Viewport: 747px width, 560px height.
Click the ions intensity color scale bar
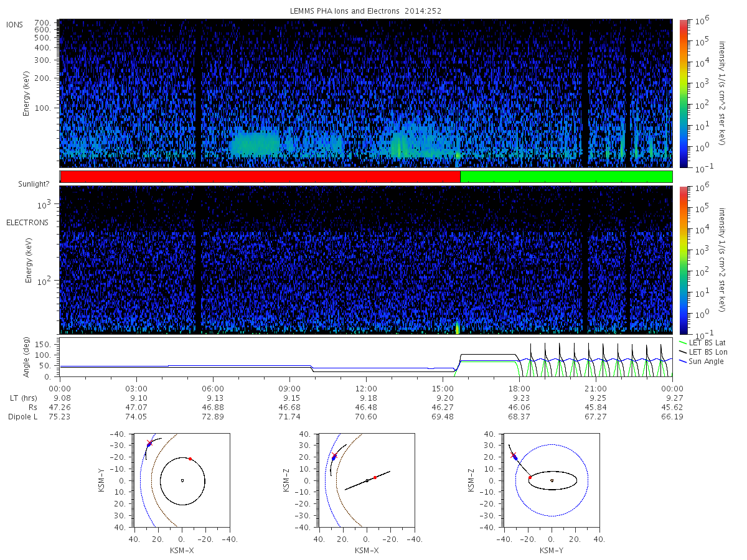[x=683, y=93]
